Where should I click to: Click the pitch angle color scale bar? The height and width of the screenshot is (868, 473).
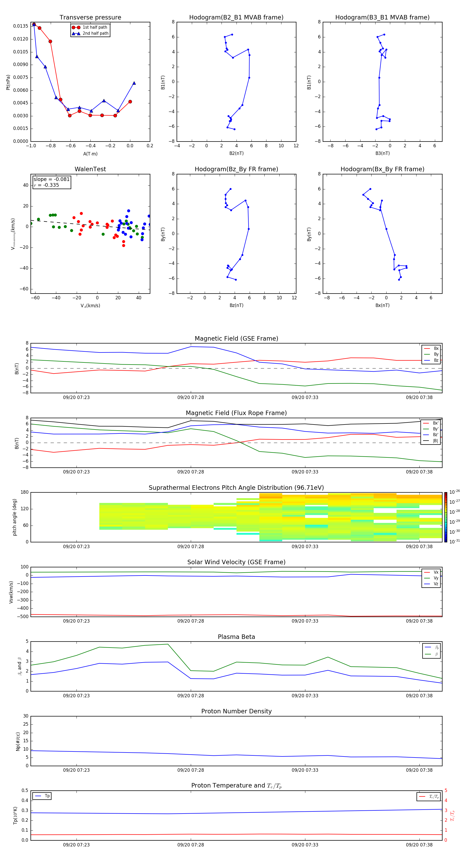click(x=446, y=517)
